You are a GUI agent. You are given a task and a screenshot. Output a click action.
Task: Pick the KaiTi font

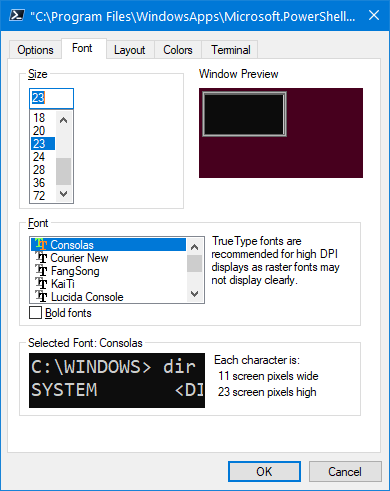click(108, 284)
